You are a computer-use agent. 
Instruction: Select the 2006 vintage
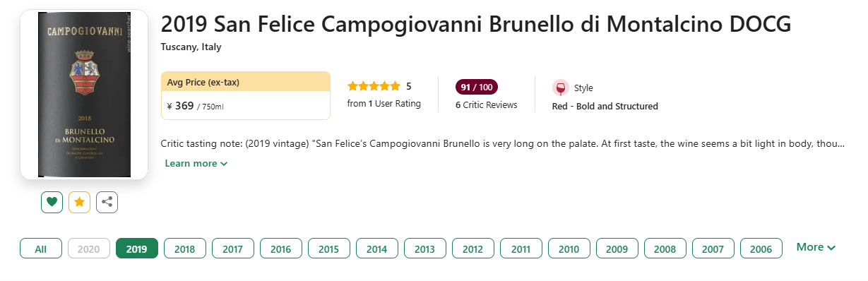(x=761, y=249)
